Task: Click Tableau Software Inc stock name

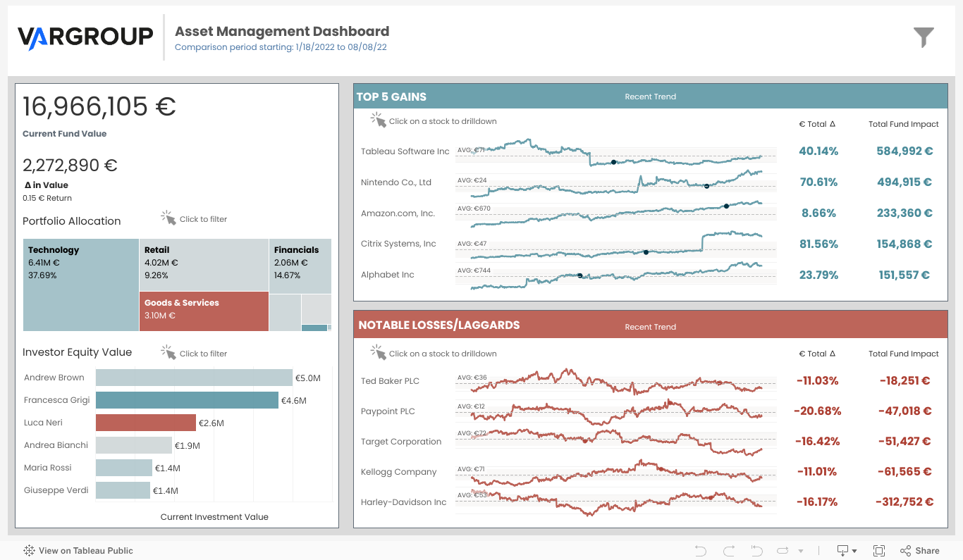Action: (x=405, y=151)
